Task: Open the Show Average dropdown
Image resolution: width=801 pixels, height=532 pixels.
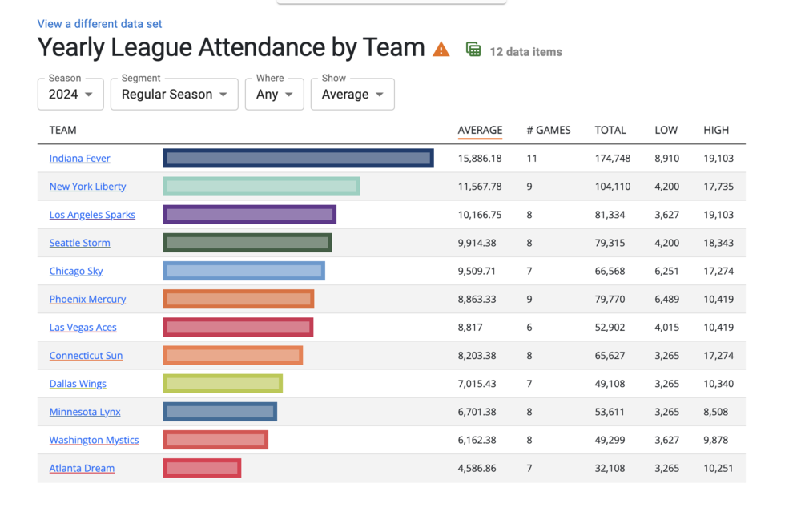Action: (x=352, y=94)
